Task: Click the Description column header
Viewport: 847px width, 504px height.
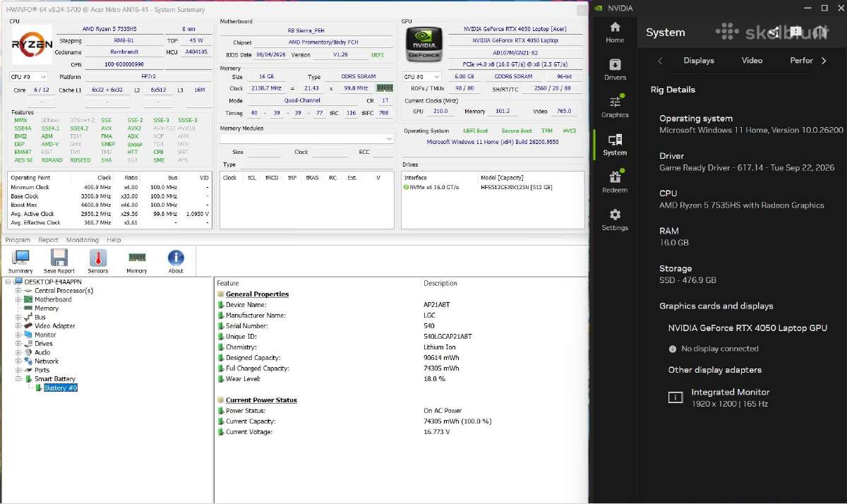Action: 440,283
